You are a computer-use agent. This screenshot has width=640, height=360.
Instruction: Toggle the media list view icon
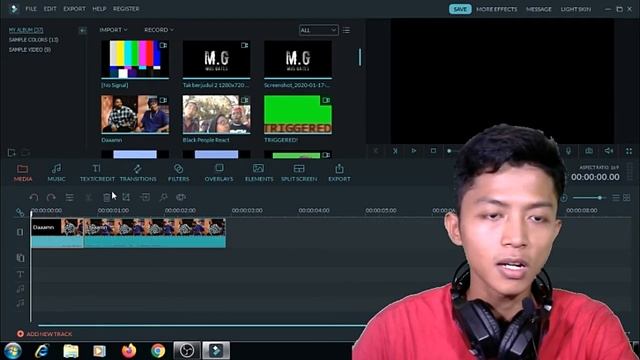(346, 30)
